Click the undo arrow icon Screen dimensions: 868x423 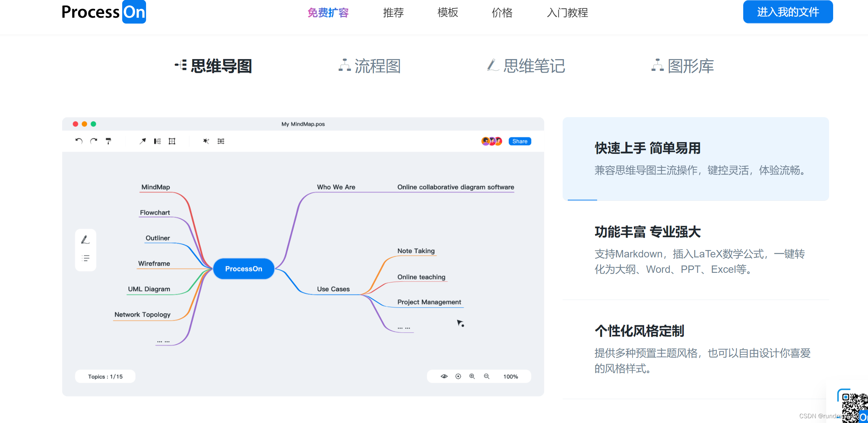tap(79, 141)
